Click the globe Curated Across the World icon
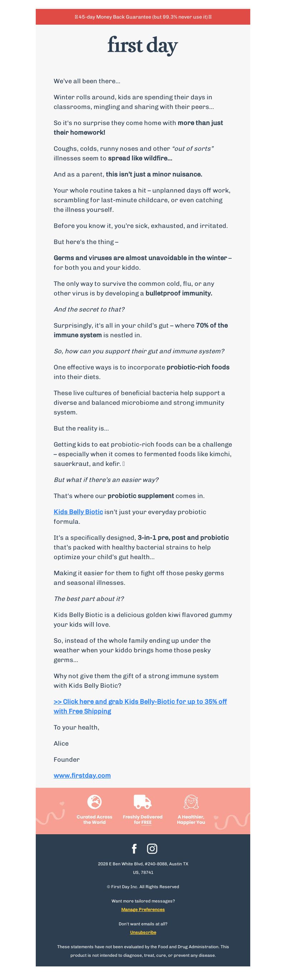 [94, 802]
